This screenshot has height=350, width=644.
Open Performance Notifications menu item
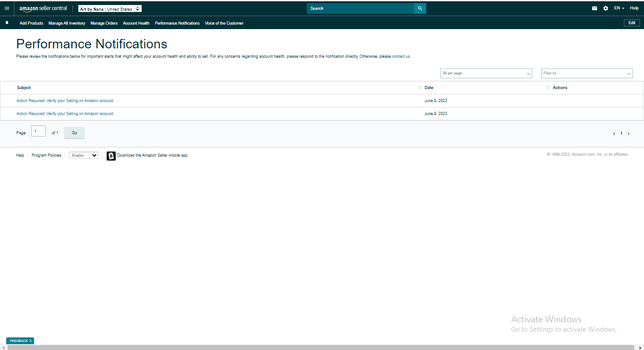(x=177, y=23)
